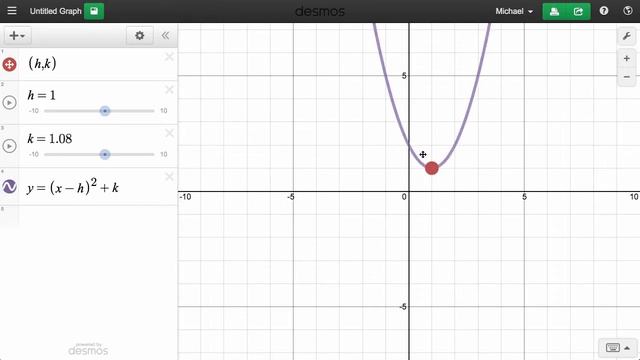Viewport: 640px width, 360px height.
Task: Open expression list settings gear
Action: (140, 36)
